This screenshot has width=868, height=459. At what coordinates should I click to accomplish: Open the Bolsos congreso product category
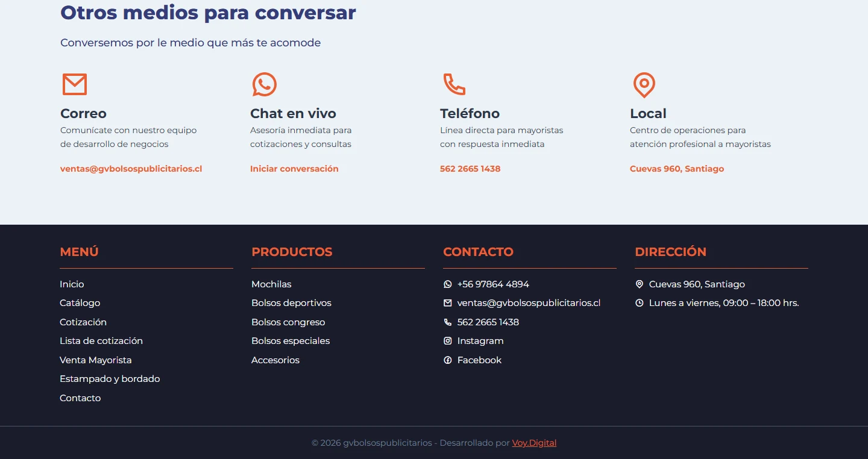pos(288,322)
